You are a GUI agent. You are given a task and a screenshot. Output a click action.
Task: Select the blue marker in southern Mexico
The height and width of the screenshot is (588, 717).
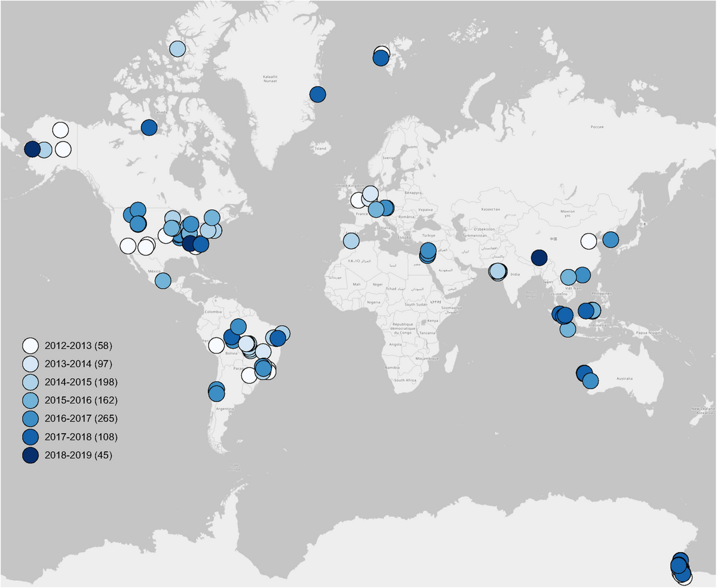[163, 280]
